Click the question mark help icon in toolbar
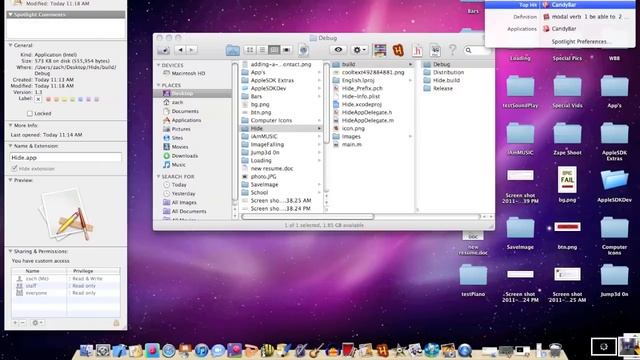The height and width of the screenshot is (360, 640). tap(452, 50)
